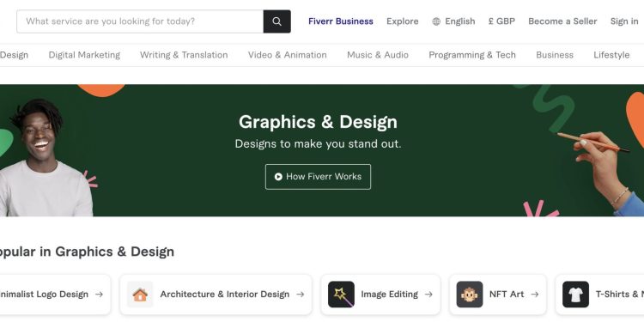
Task: Click the arrow next to Image Editing
Action: 428,294
